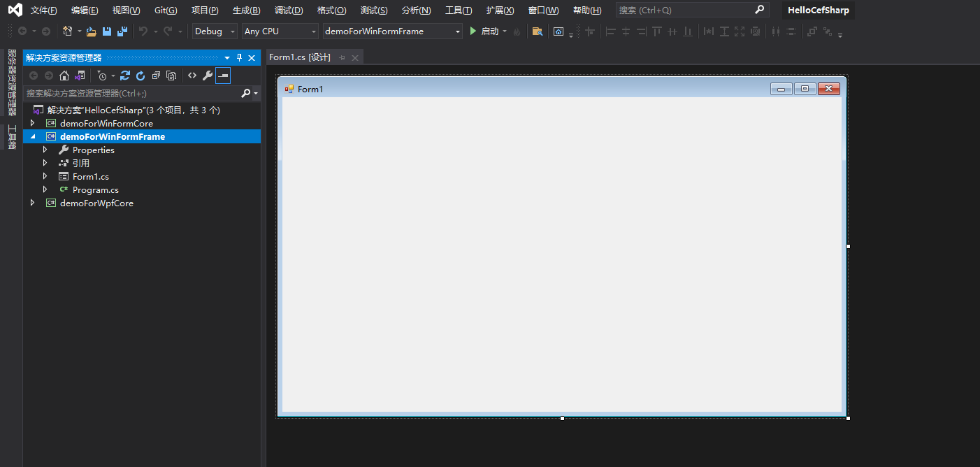This screenshot has height=467, width=980.
Task: Select Form1.cs in the solution tree
Action: pyautogui.click(x=91, y=176)
